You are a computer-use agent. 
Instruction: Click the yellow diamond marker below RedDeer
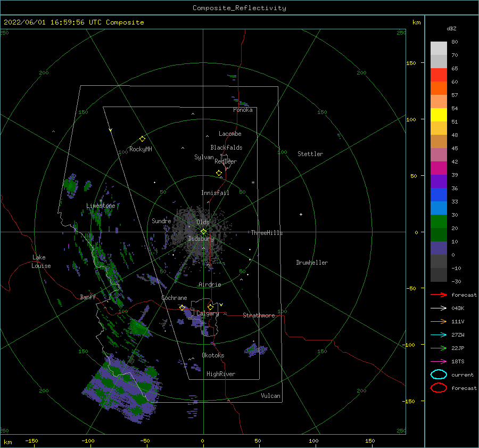pos(219,173)
